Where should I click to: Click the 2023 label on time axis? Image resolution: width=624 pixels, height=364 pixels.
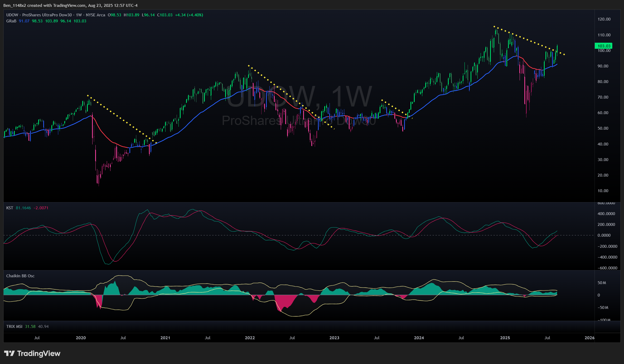click(x=334, y=338)
